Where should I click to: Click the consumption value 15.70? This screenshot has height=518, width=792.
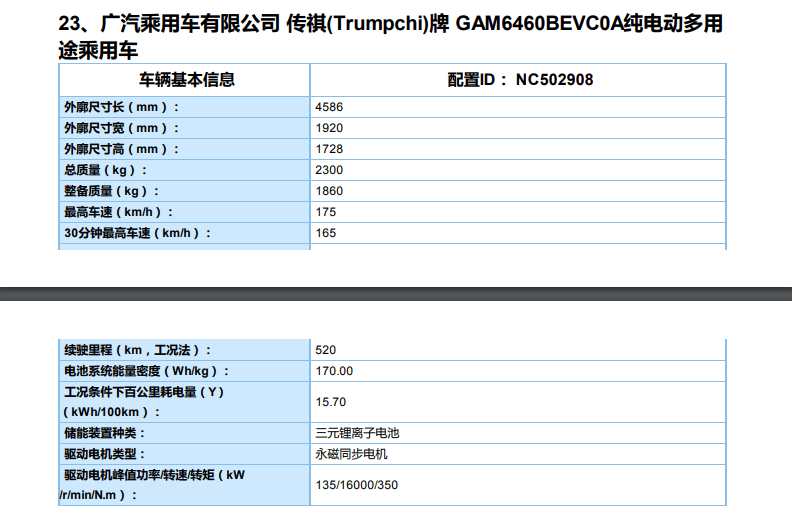pos(331,402)
